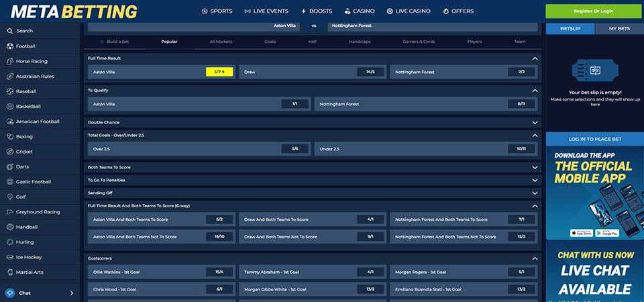This screenshot has height=302, width=644.
Task: Click the American Football icon
Action: click(10, 121)
